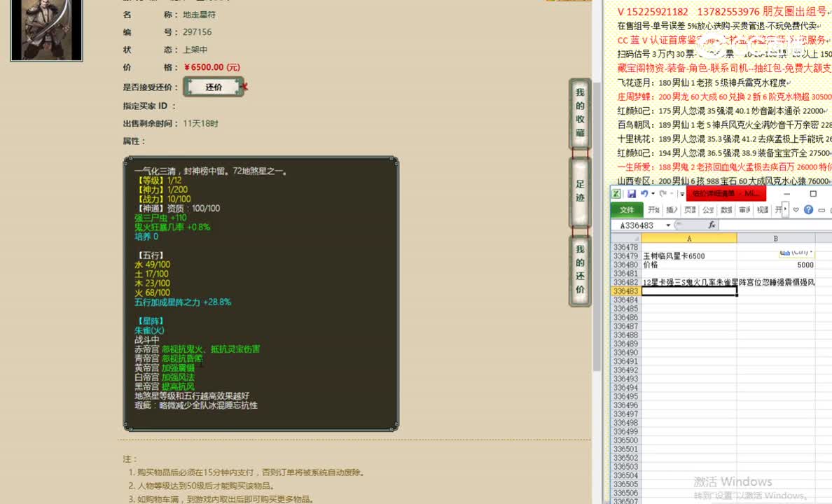Click the heart-shaped minimize ribbon icon
Image resolution: width=832 pixels, height=504 pixels.
796,209
